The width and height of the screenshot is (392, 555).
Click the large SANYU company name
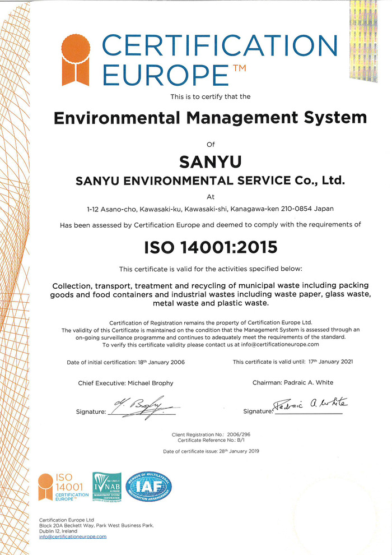(x=210, y=162)
